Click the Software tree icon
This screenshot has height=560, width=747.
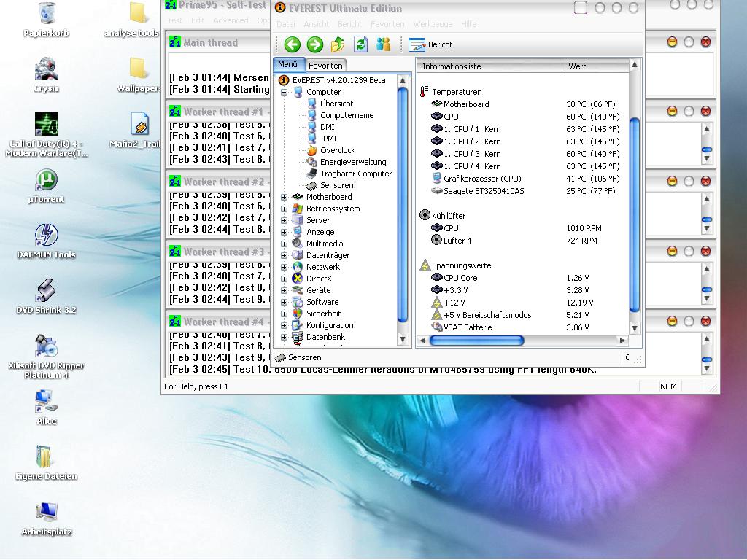pos(298,302)
